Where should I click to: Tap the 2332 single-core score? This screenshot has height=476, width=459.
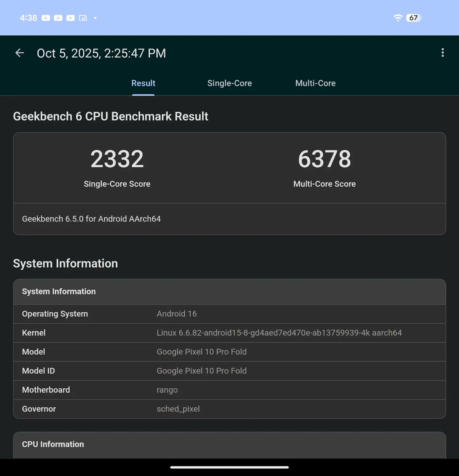[117, 159]
